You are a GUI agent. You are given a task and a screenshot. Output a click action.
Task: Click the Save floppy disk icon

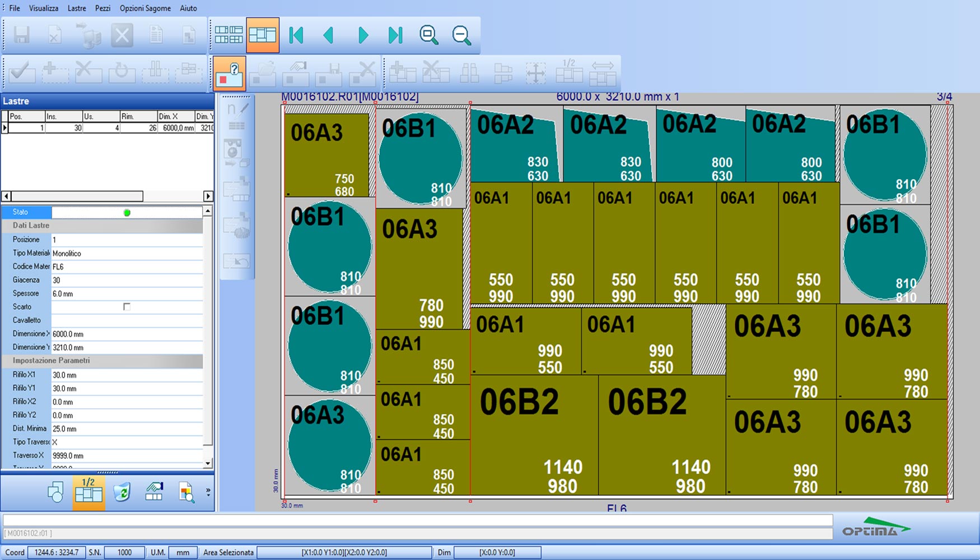22,35
